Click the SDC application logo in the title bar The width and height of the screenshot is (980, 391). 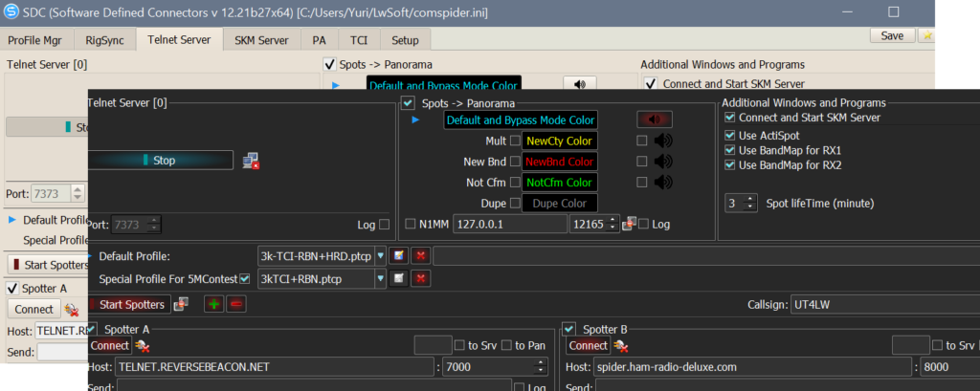[11, 11]
